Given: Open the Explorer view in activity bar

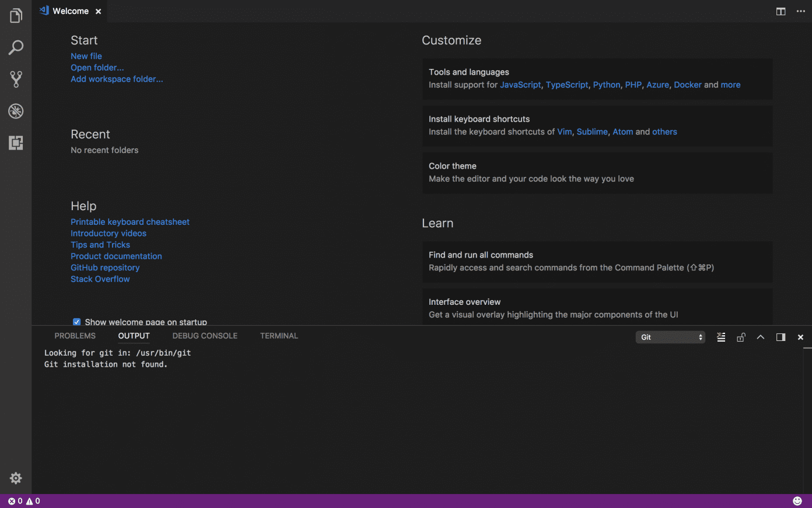Looking at the screenshot, I should pyautogui.click(x=16, y=16).
